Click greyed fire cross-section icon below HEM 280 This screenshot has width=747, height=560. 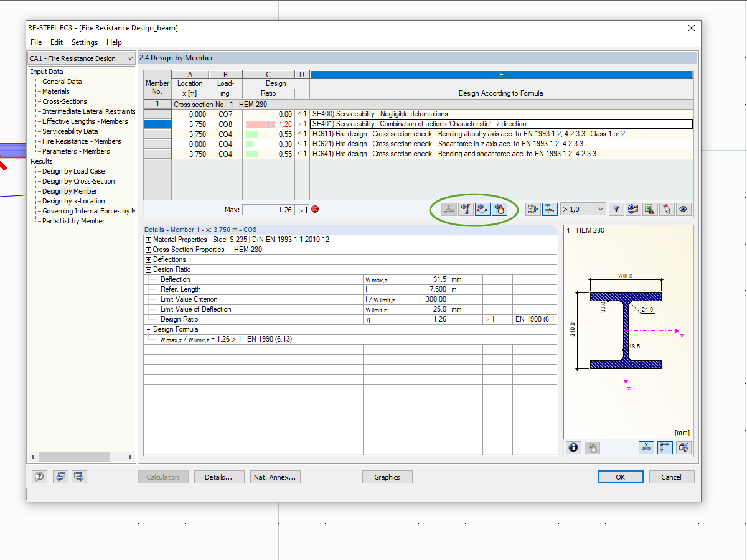pyautogui.click(x=592, y=447)
